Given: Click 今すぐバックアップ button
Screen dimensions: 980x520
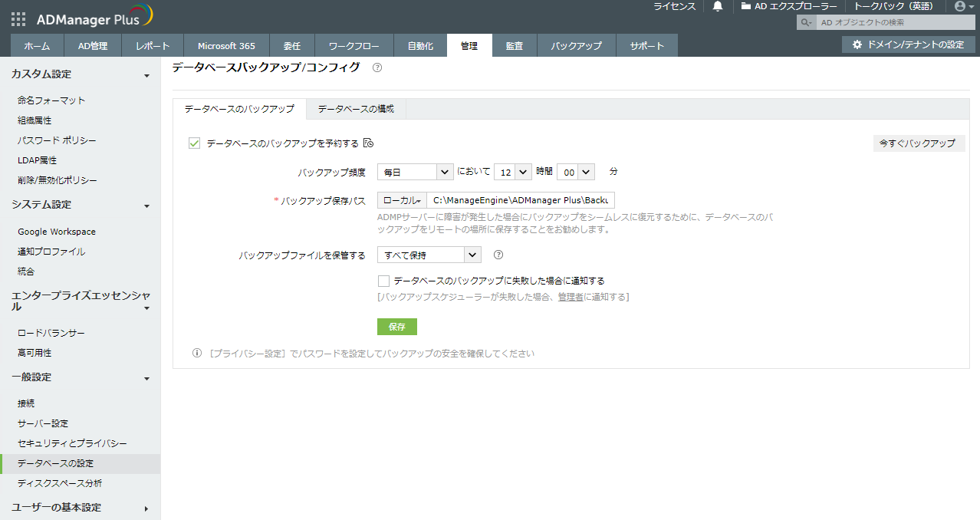Looking at the screenshot, I should (918, 143).
